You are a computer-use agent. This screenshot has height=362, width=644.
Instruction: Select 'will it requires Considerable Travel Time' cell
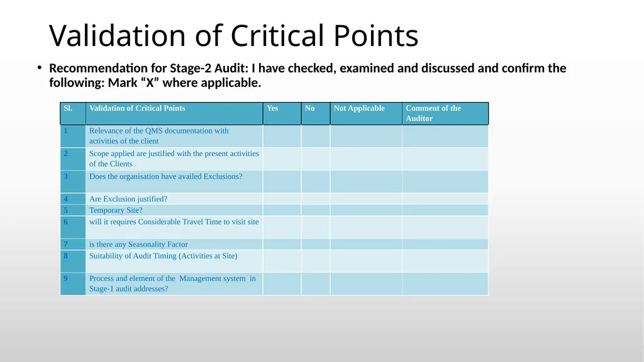pos(174,227)
